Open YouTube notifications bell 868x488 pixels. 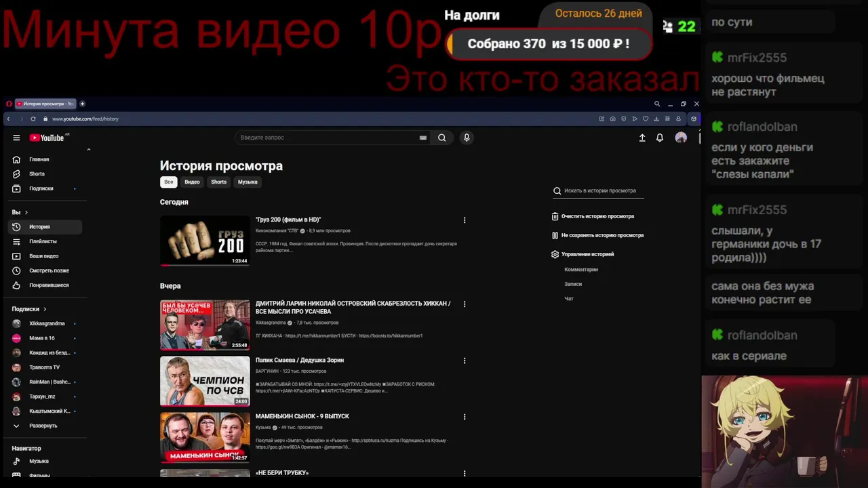(660, 138)
